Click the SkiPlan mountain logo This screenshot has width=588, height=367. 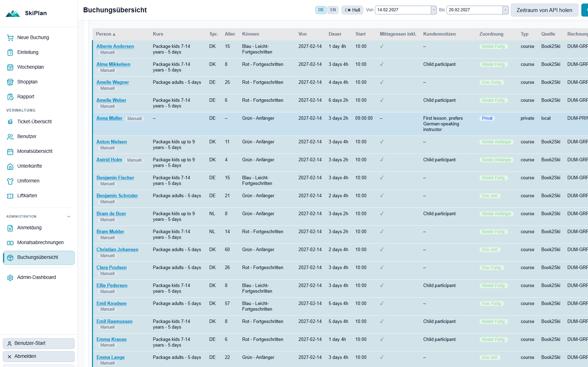(13, 13)
